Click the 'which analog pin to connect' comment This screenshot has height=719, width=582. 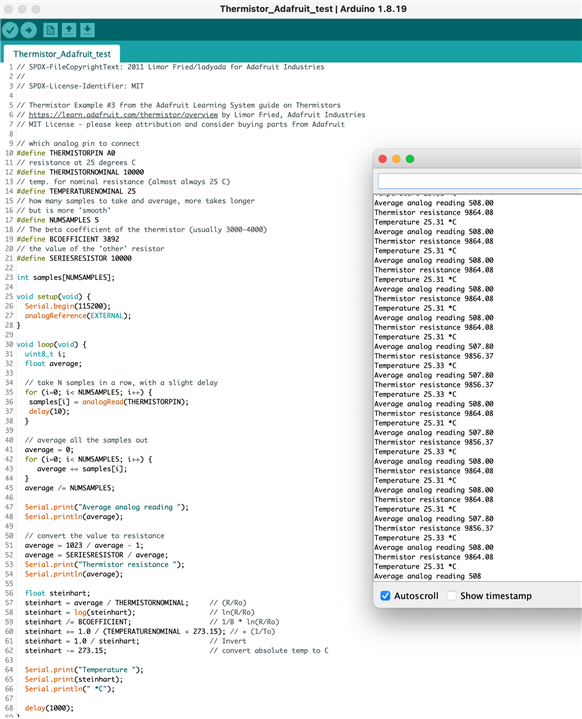point(78,144)
